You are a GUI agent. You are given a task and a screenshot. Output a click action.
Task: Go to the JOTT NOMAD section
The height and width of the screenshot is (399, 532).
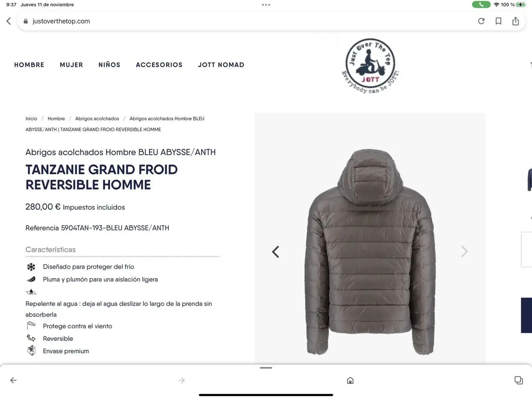pyautogui.click(x=221, y=65)
